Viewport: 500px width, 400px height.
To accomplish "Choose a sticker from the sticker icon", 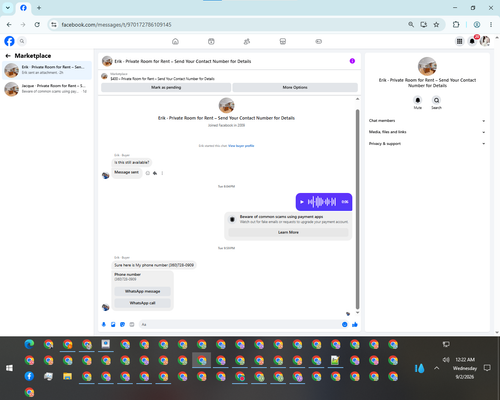I will point(122,324).
